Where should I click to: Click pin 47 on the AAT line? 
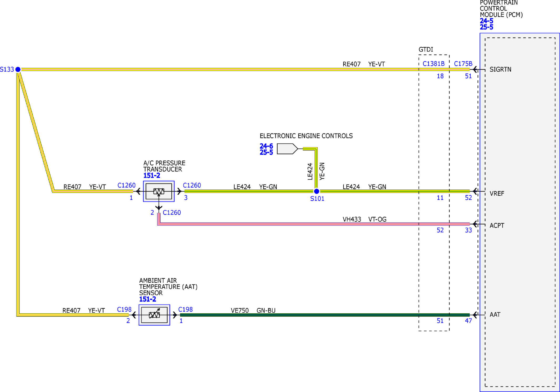tap(468, 321)
